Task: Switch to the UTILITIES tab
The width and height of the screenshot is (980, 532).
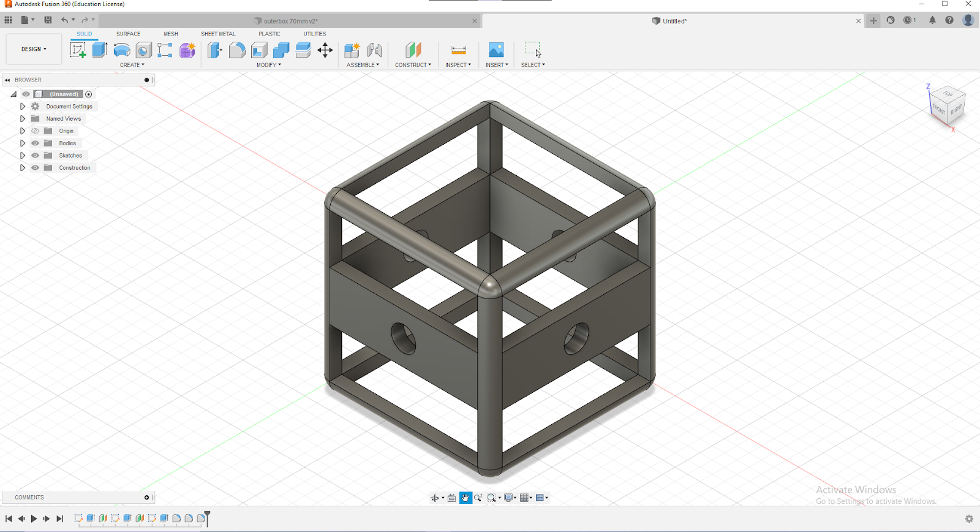Action: pyautogui.click(x=315, y=34)
